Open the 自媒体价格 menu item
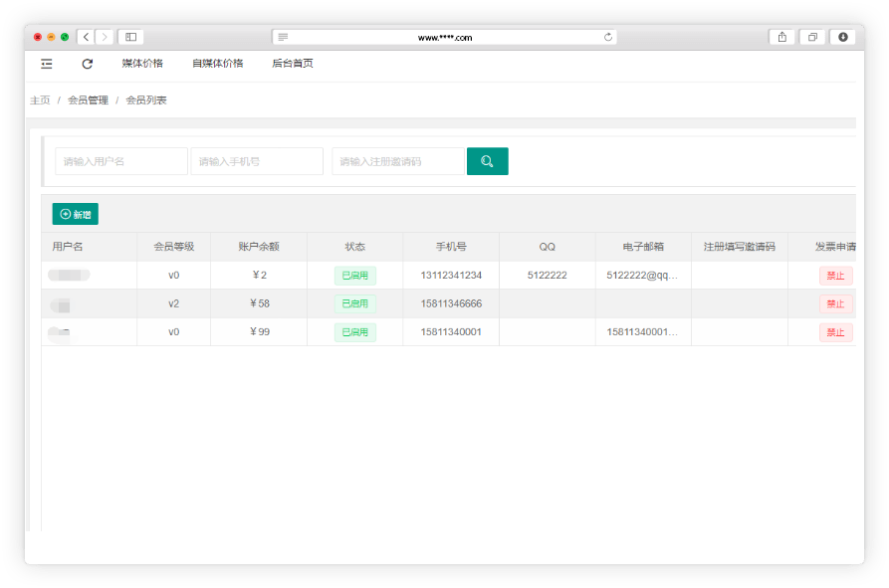Screen dimensions: 889x588 (x=217, y=64)
